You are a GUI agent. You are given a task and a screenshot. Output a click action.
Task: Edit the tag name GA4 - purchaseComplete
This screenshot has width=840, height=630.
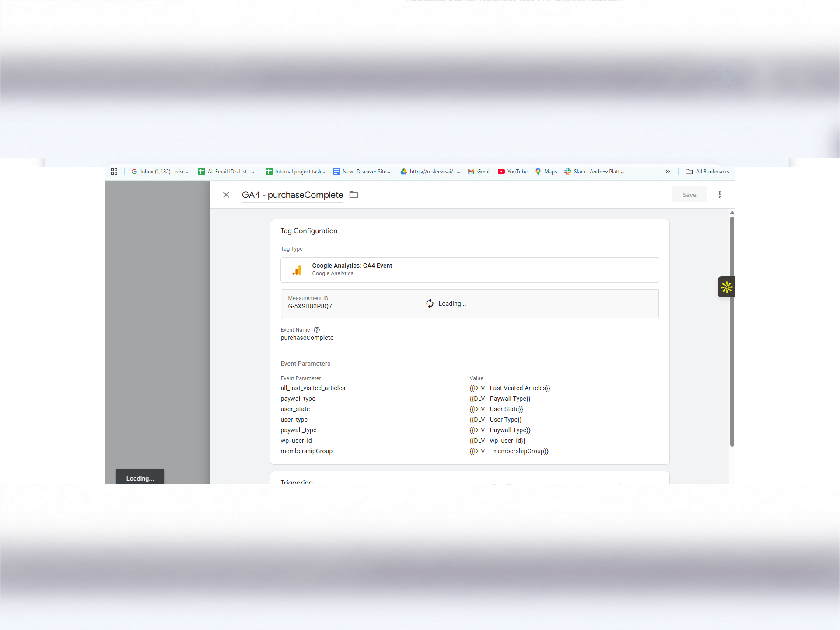pyautogui.click(x=292, y=195)
